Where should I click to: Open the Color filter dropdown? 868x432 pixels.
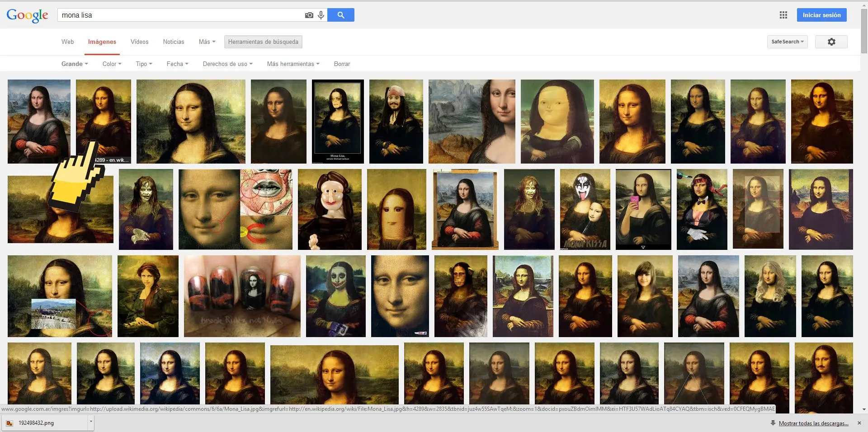coord(112,64)
